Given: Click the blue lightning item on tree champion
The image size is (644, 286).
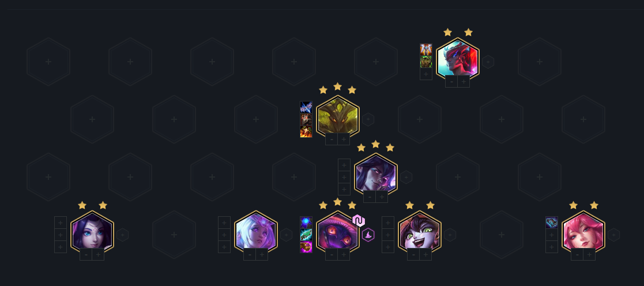Looking at the screenshot, I should [x=306, y=107].
